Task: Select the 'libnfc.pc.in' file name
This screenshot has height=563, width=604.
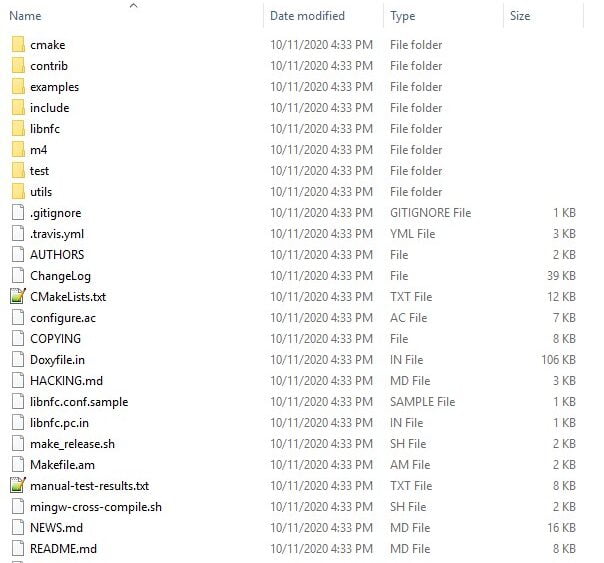Action: click(60, 423)
